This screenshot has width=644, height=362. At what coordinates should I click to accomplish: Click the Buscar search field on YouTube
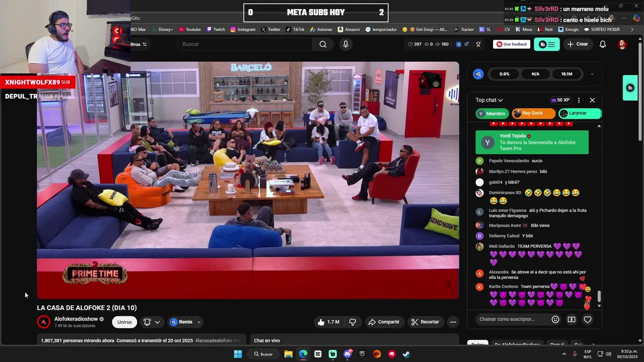pos(245,44)
